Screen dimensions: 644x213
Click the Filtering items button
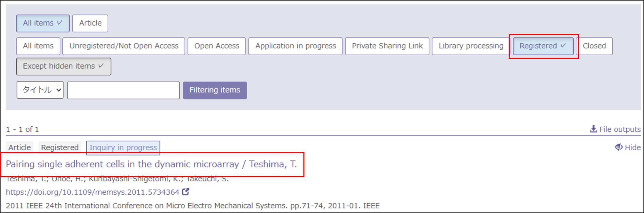(215, 90)
